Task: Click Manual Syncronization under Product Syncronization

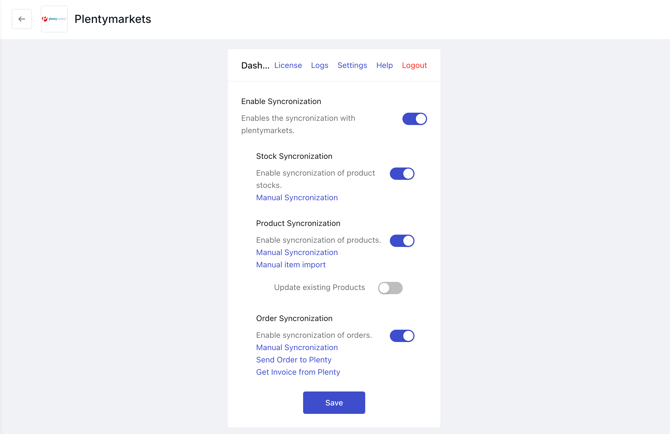Action: 297,252
